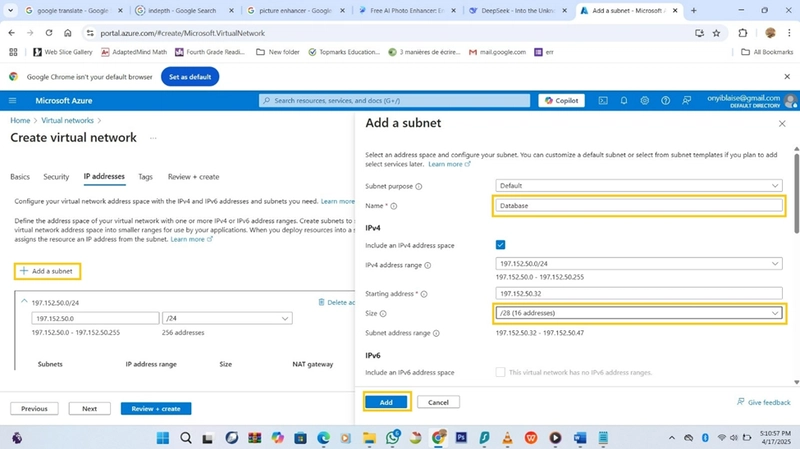Open the Azure portal hamburger menu
The height and width of the screenshot is (449, 800).
(13, 101)
